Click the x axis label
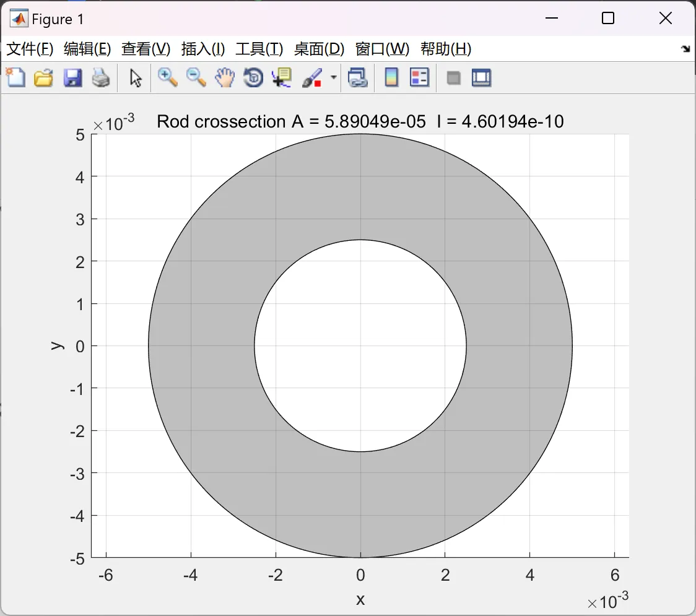Screen dimensions: 696x616 (x=360, y=600)
